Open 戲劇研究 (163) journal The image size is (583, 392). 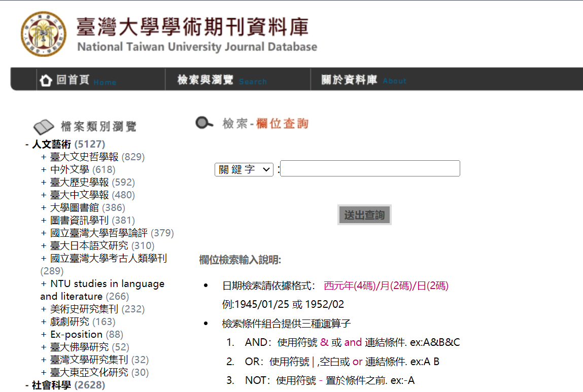point(78,322)
